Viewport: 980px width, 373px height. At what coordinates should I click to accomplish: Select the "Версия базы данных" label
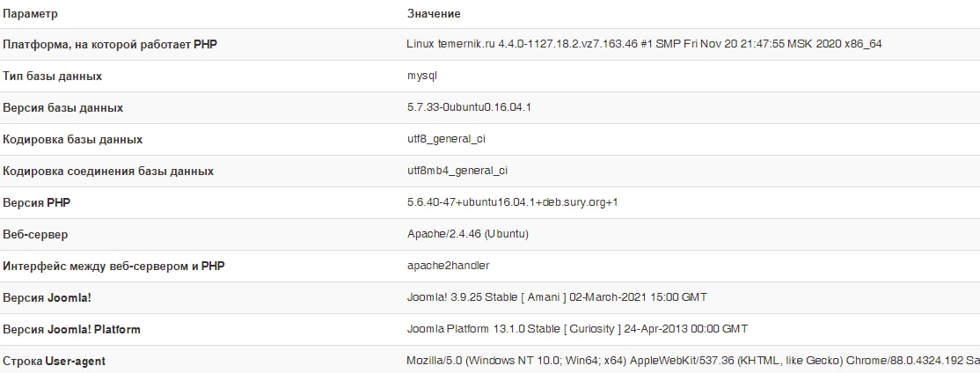tap(63, 108)
